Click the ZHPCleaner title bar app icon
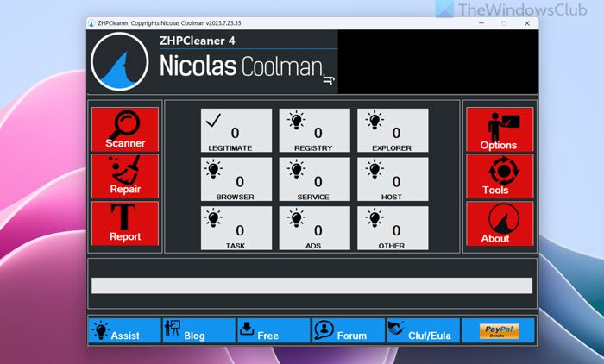Screen dimensions: 604x364 [91, 23]
